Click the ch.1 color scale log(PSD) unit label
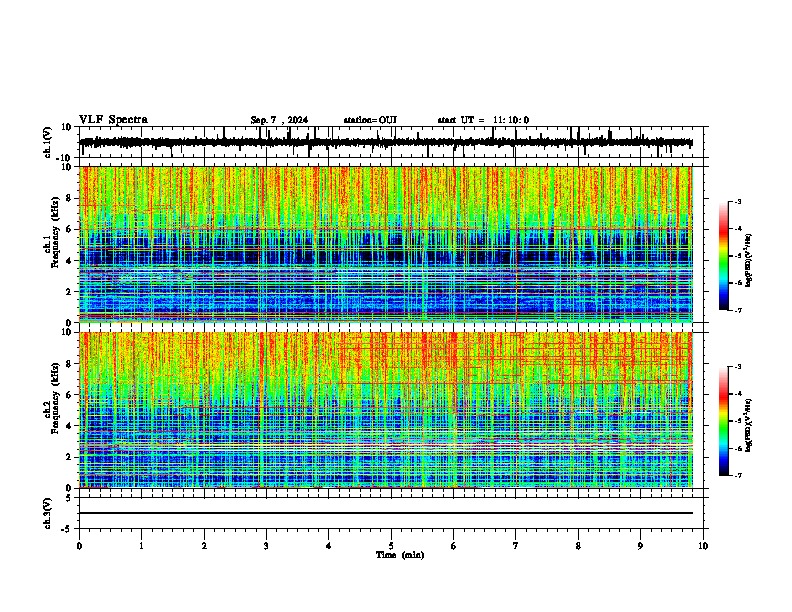Screen dimensions: 792x612 [x=748, y=261]
